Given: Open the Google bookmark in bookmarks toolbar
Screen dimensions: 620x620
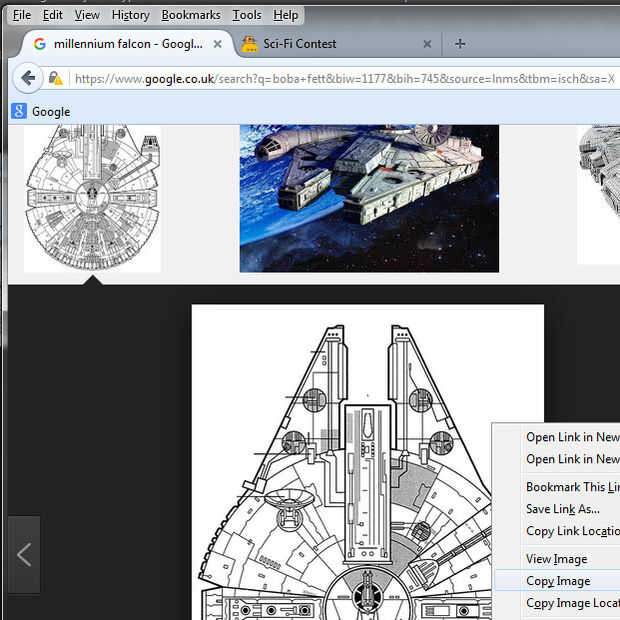Looking at the screenshot, I should point(41,112).
